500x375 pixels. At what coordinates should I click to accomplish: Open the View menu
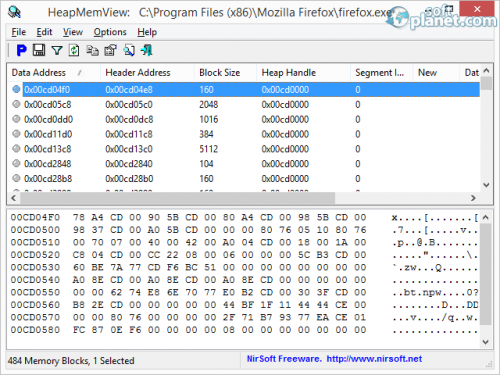point(73,32)
